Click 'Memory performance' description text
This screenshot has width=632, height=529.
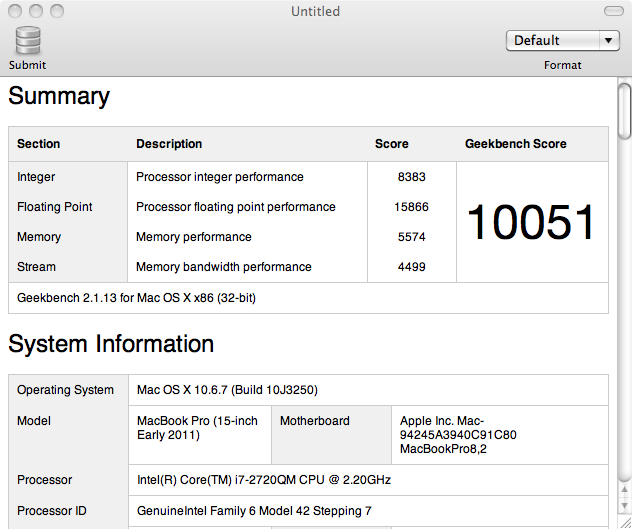point(193,237)
